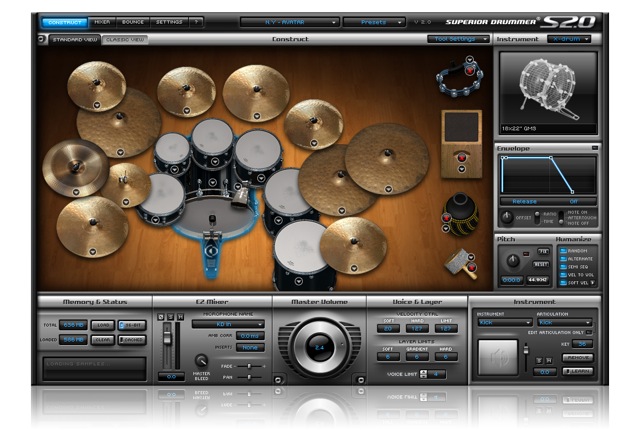Click the solo S button in EZ Mixer

click(171, 317)
